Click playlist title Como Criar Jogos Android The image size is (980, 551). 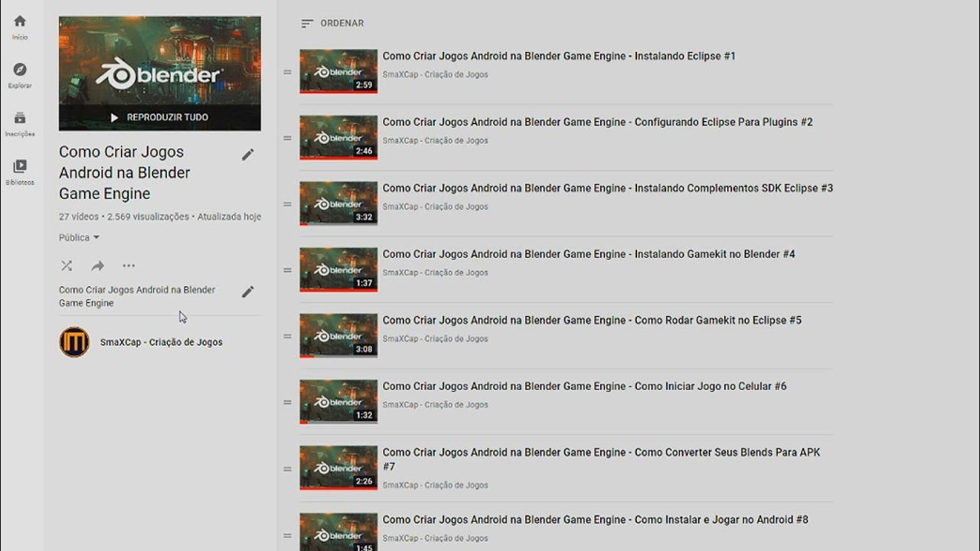125,172
